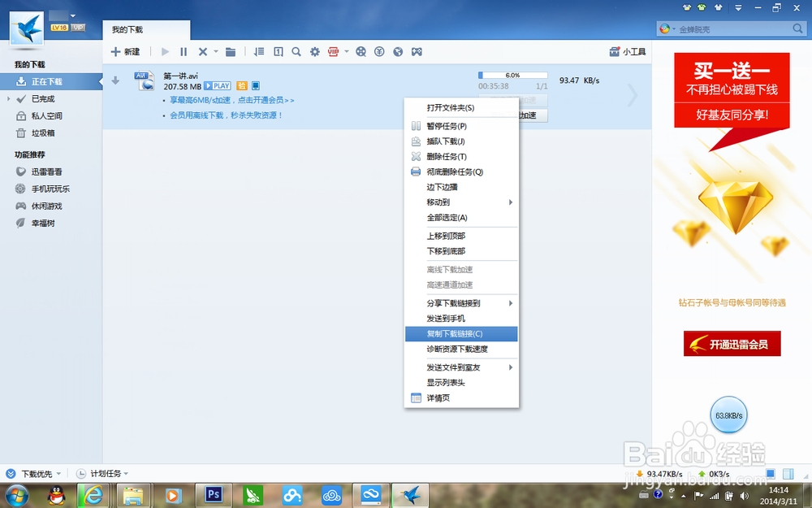The image size is (812, 508).
Task: Open settings gear icon in toolbar
Action: pos(315,52)
